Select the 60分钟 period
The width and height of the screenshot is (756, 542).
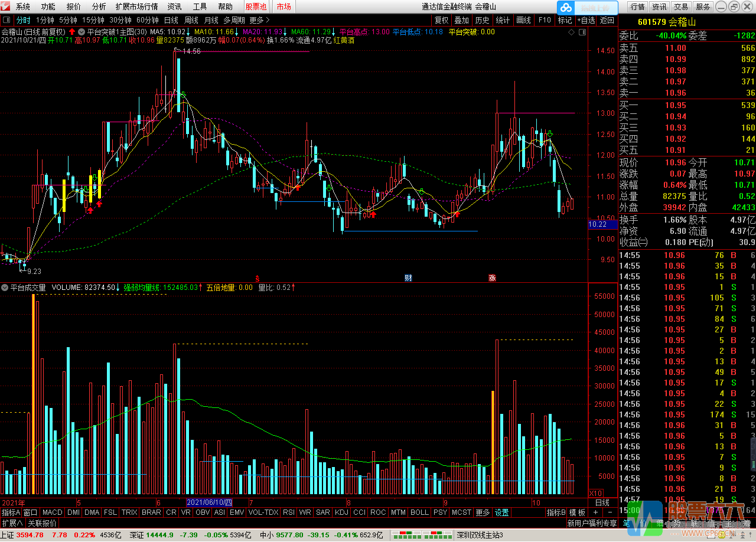[148, 20]
